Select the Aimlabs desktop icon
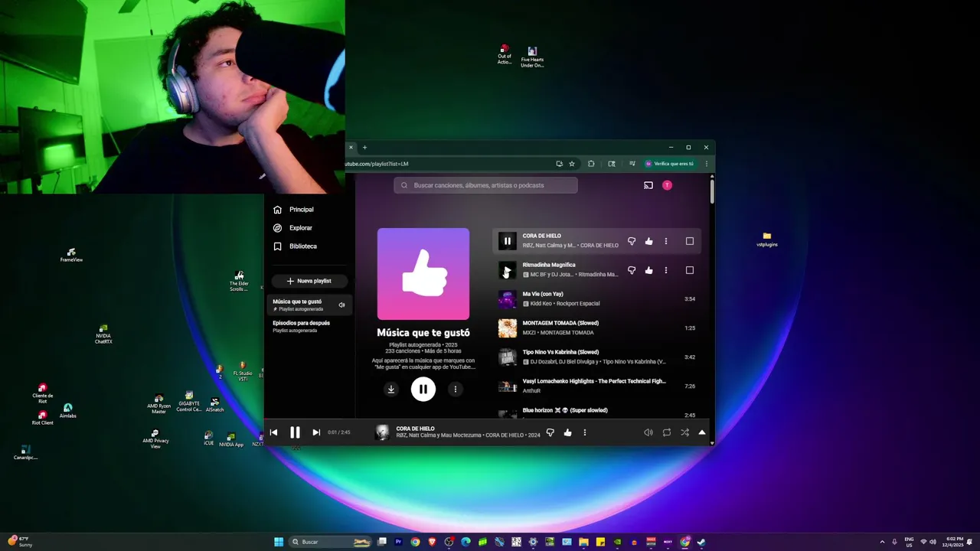This screenshot has width=980, height=551. [67, 411]
